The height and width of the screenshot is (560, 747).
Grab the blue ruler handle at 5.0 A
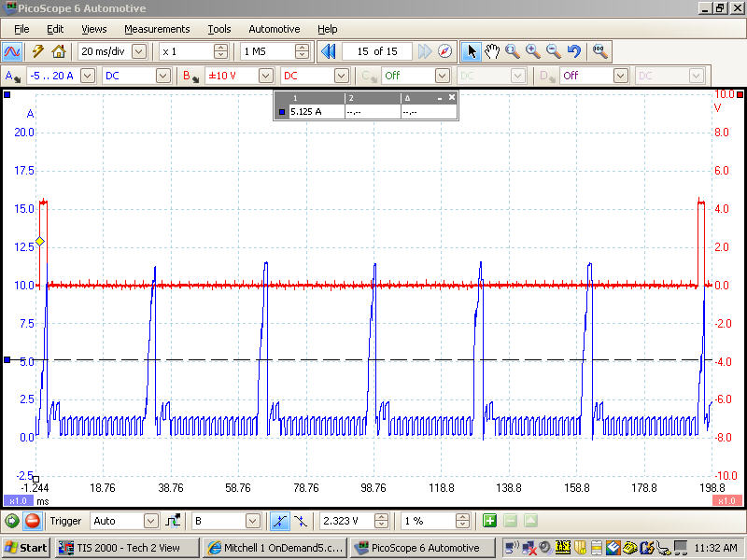(x=7, y=360)
